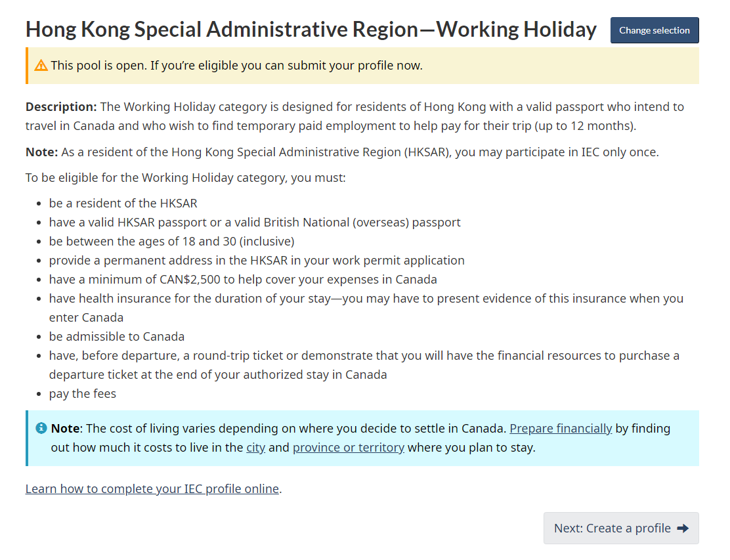This screenshot has width=730, height=560.
Task: Click the 'pay the fees' bullet
Action: (x=83, y=394)
